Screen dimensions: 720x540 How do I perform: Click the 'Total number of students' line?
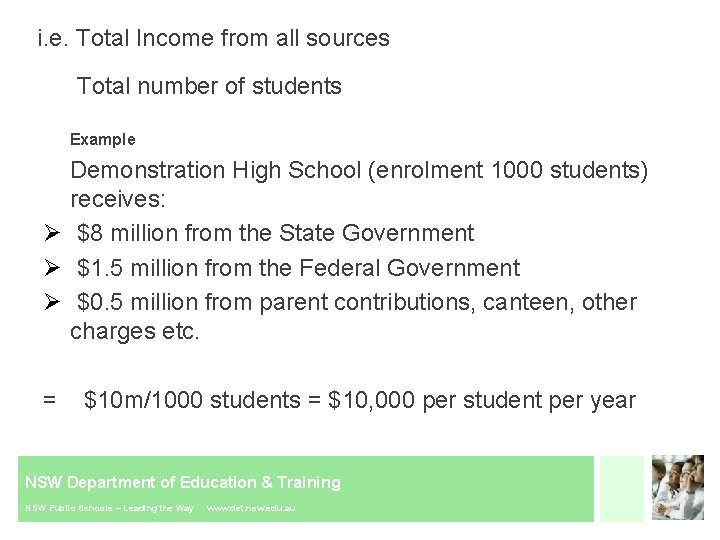point(209,86)
